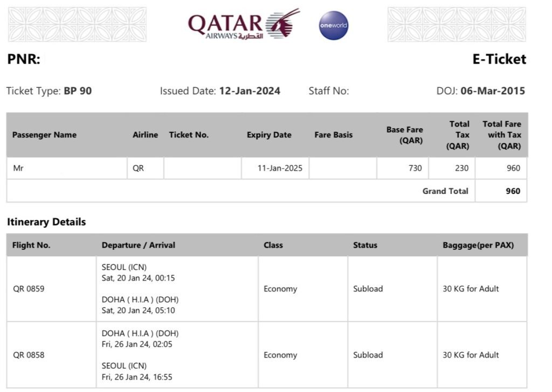Select flight number QR 0858
552x392 pixels.
pos(29,355)
